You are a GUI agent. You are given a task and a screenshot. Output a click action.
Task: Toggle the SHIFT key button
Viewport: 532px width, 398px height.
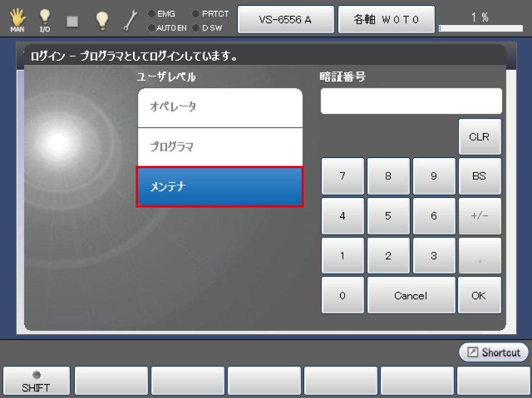36,380
